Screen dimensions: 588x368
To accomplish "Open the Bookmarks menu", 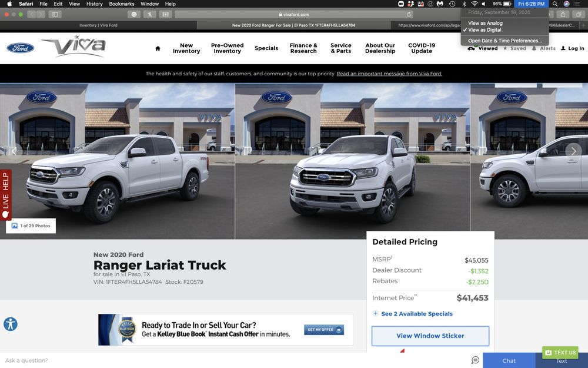I will click(x=122, y=4).
